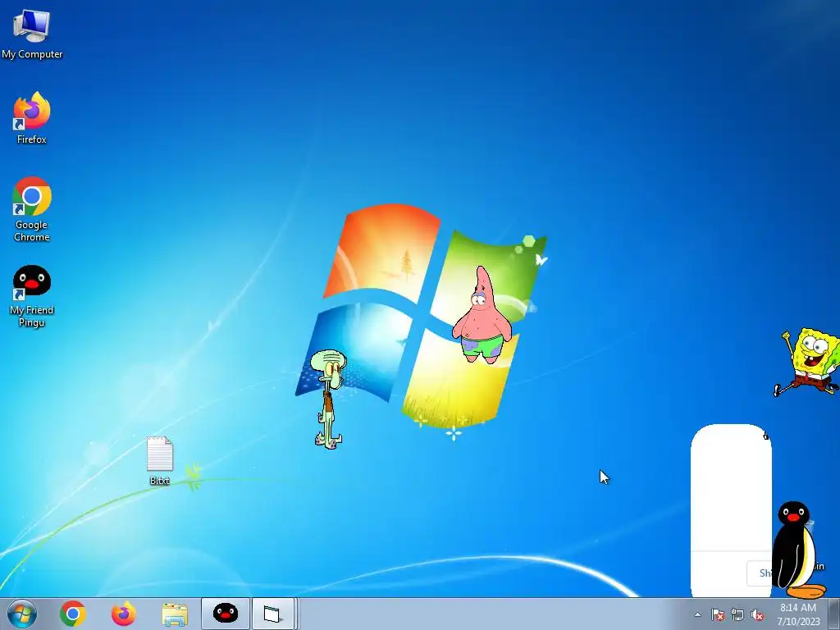The image size is (840, 630).
Task: Open the Windows Start menu orb
Action: 22,614
